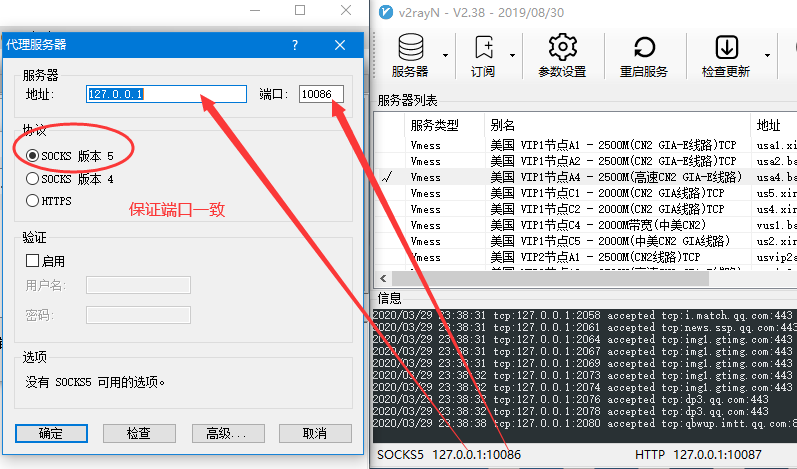Screen dimensions: 797x469
Task: Select server 美国 VIP2节点A1 row
Action: (x=586, y=257)
